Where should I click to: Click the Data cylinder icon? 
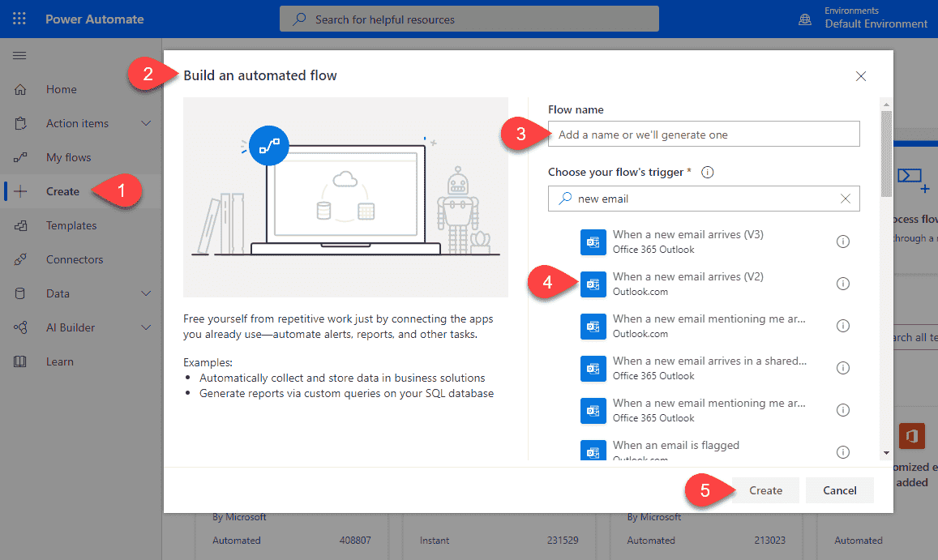point(20,293)
